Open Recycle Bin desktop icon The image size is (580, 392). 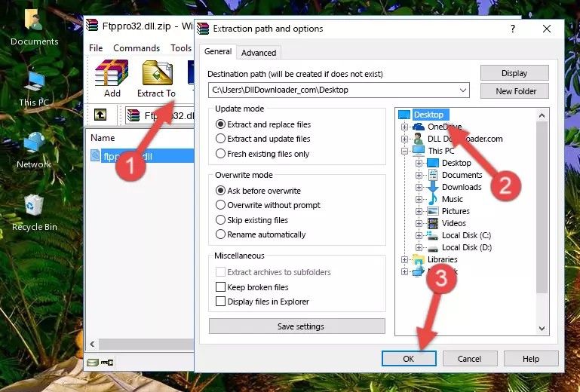click(x=35, y=213)
